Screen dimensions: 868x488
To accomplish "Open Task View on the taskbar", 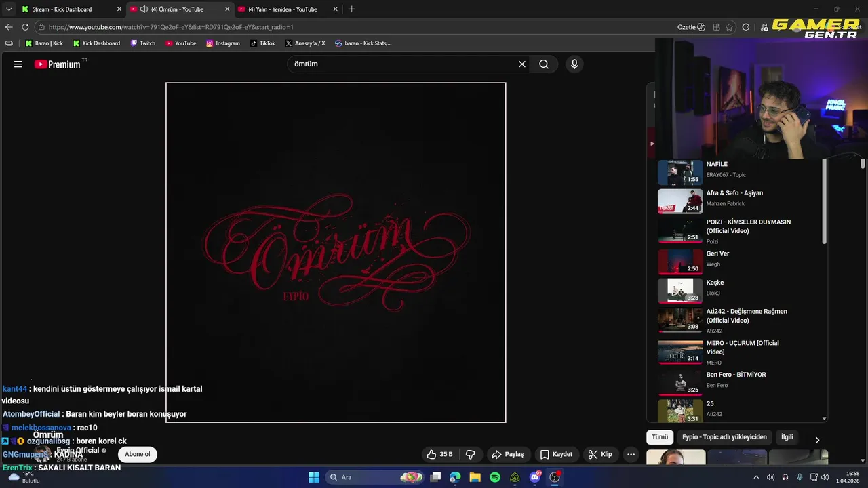I will [x=436, y=477].
